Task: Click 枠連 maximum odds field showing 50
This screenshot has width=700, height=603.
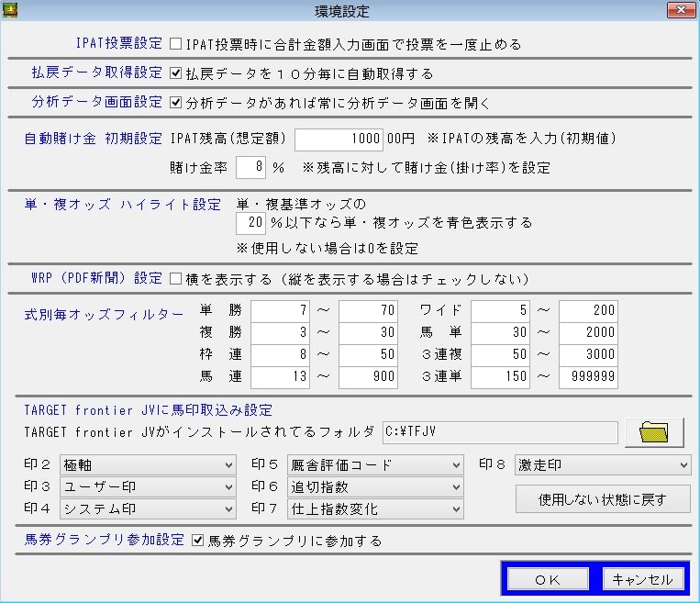Action: click(368, 354)
